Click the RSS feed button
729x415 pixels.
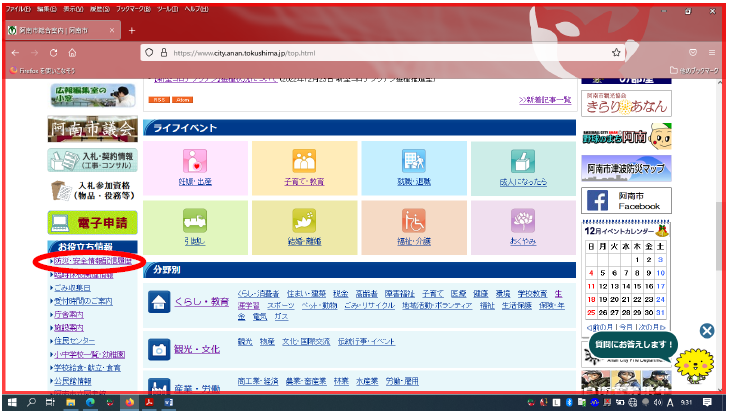[159, 100]
